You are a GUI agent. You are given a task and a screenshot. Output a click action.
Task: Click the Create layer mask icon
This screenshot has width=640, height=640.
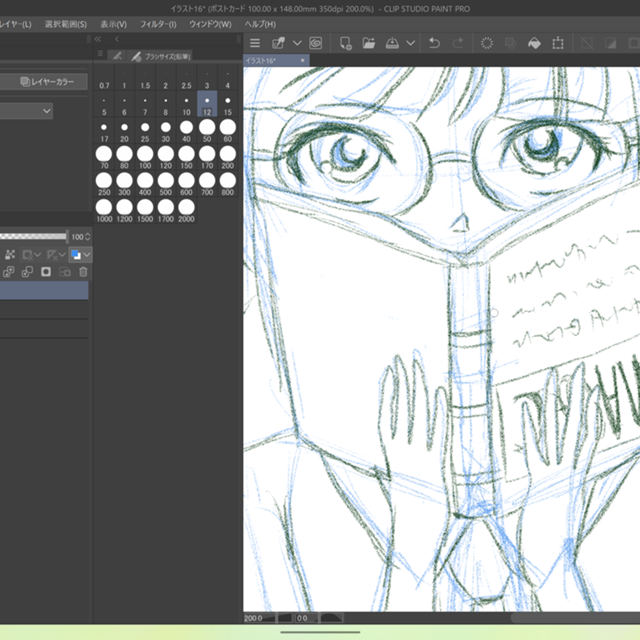45,271
